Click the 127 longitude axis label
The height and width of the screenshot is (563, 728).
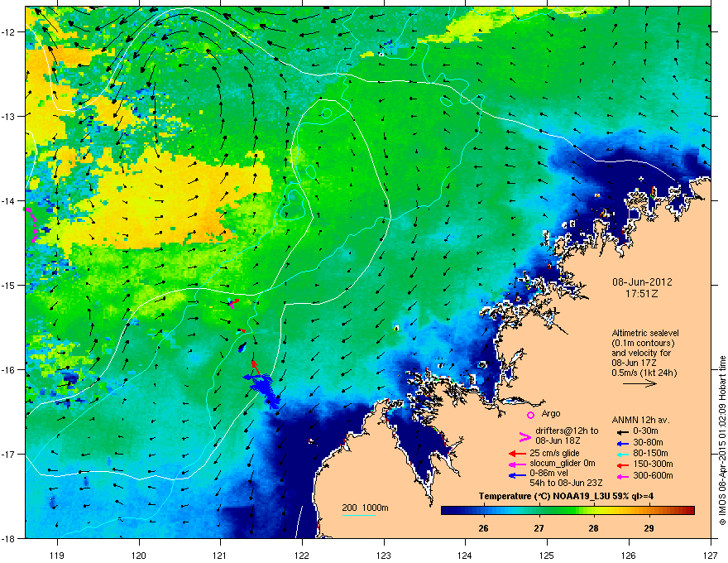(x=711, y=555)
